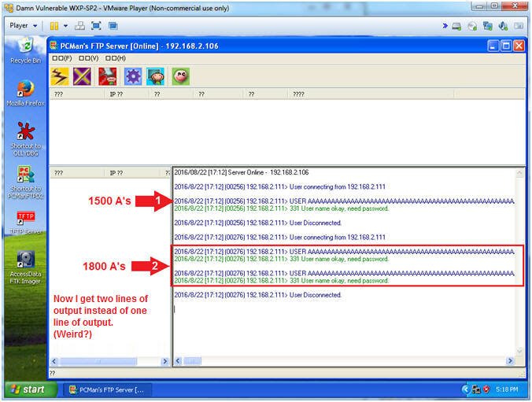Click log pane horizontal scrollbar thumb
The height and width of the screenshot is (402, 532).
192,361
